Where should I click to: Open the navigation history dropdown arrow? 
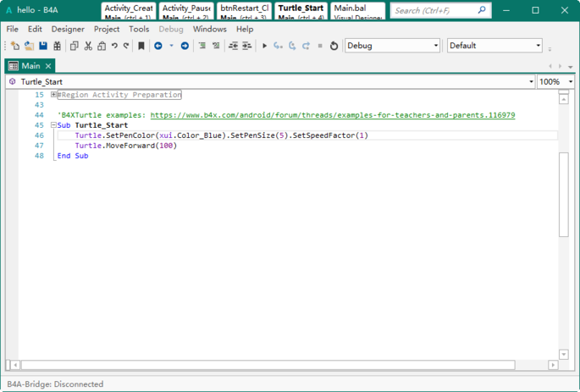pyautogui.click(x=171, y=46)
